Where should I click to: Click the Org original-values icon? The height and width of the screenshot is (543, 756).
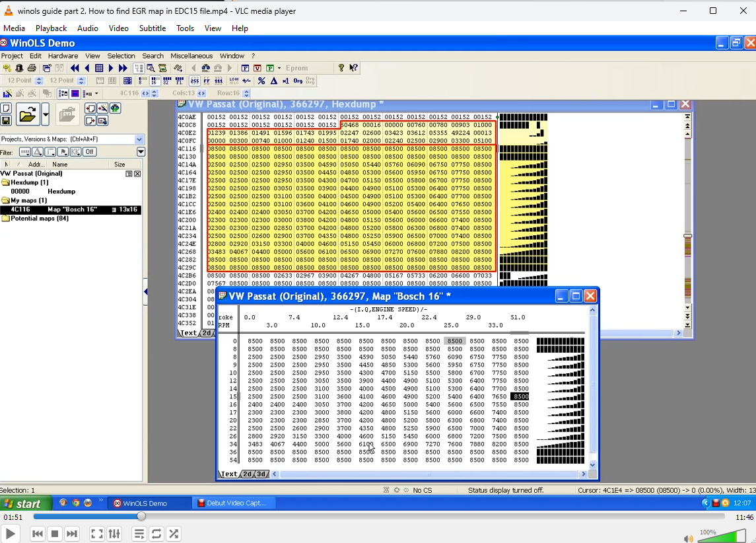[x=298, y=81]
